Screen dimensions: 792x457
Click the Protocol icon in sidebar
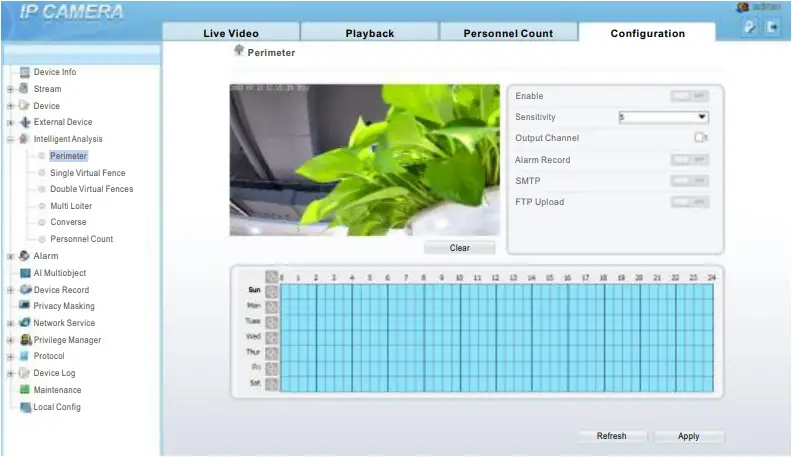(24, 356)
